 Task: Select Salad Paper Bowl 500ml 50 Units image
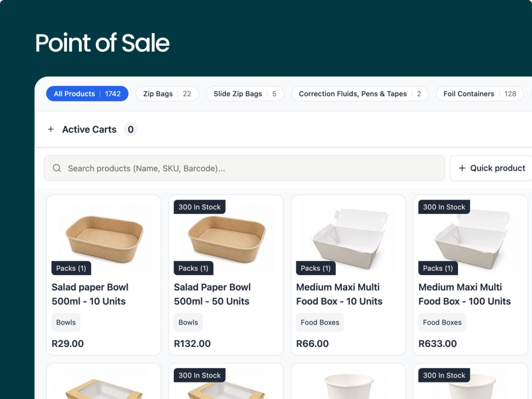point(226,238)
